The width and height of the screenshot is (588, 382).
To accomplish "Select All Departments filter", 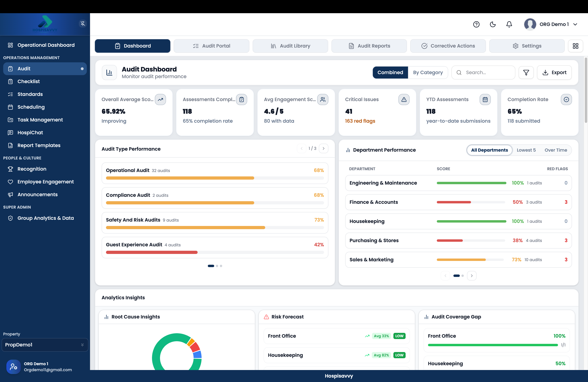I will coord(489,150).
